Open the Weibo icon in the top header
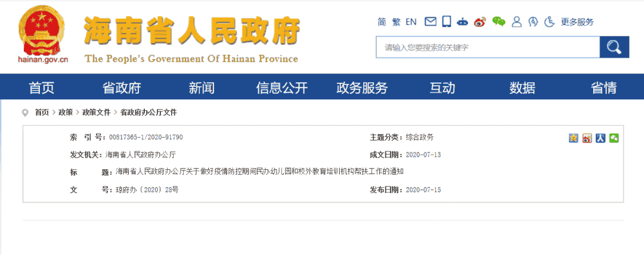644x255 pixels. coord(480,22)
